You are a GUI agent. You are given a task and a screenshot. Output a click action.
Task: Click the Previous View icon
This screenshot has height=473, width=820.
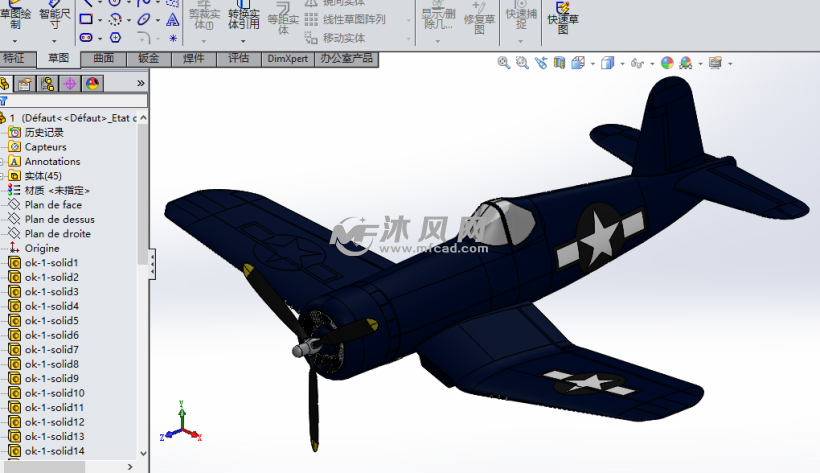pyautogui.click(x=541, y=63)
